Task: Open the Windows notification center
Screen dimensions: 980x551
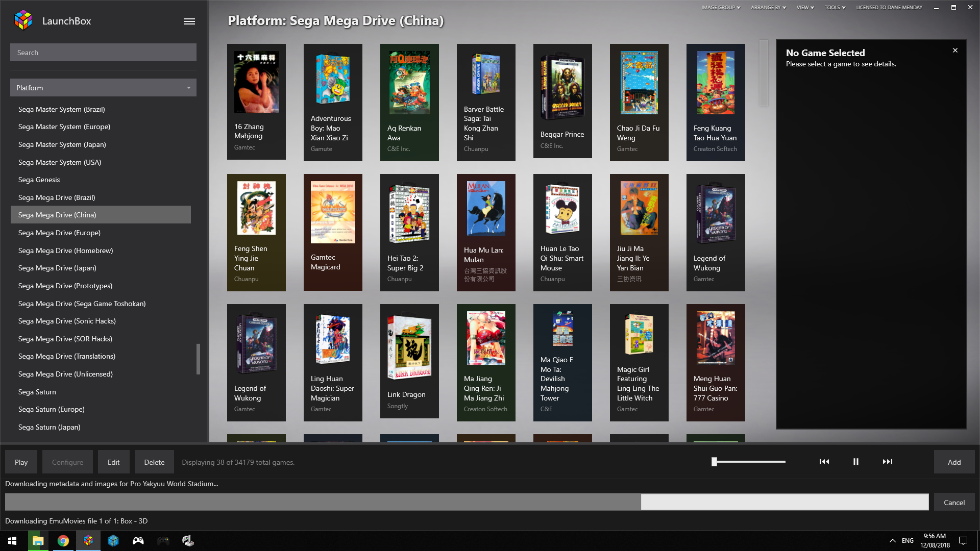Action: click(x=963, y=541)
